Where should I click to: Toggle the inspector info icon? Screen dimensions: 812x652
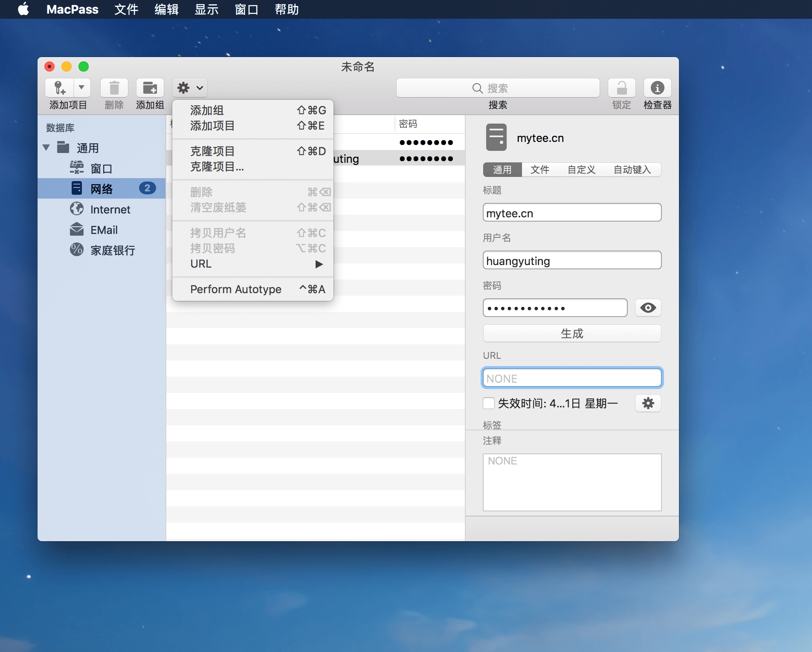[x=657, y=88]
